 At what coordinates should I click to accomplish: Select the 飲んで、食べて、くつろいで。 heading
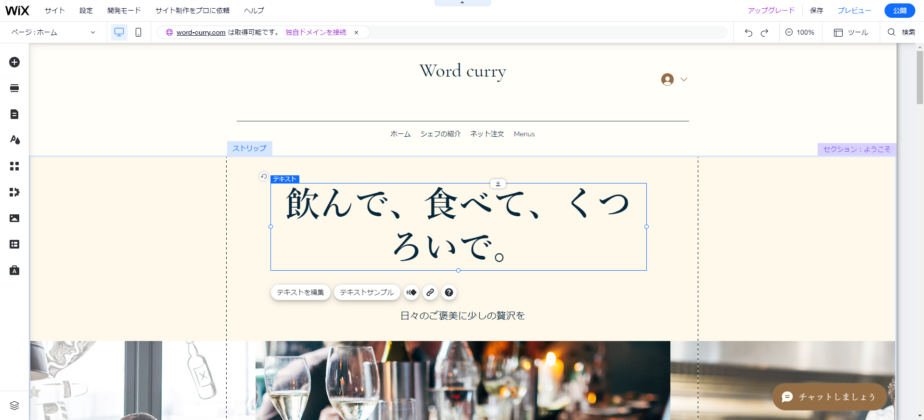tap(458, 227)
